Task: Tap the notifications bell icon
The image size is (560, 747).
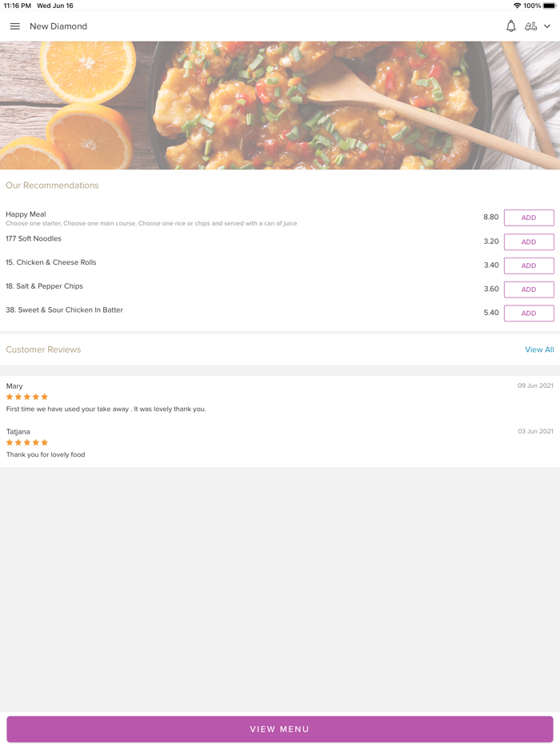Action: tap(511, 26)
